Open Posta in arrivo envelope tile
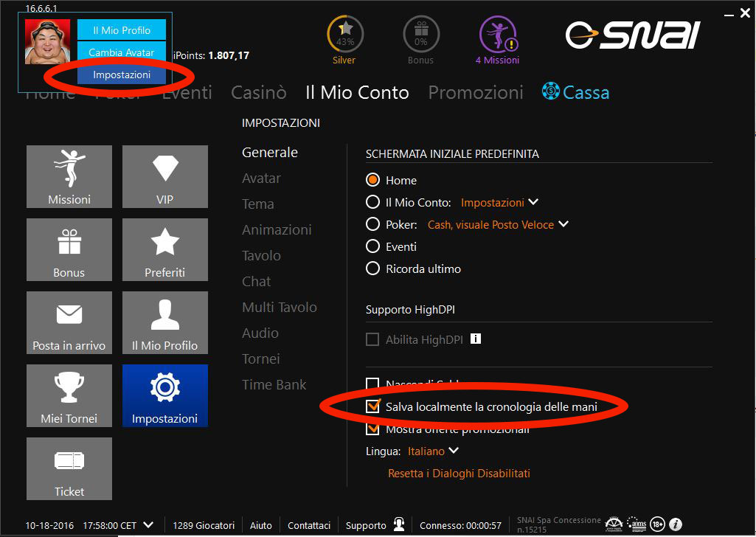The width and height of the screenshot is (756, 537). point(69,323)
